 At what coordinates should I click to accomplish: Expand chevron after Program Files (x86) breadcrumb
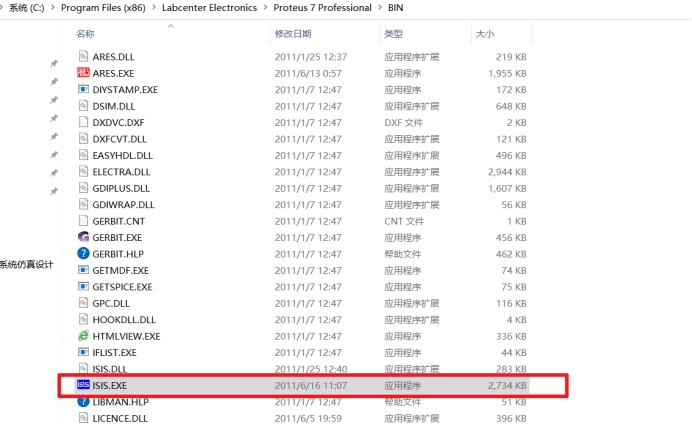tap(154, 7)
